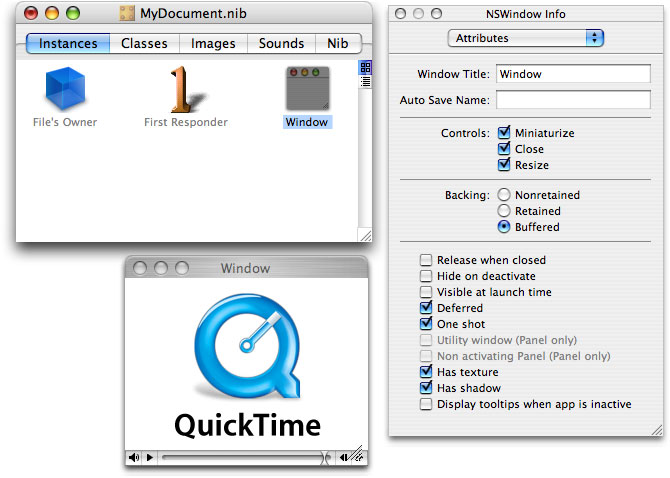Click the QuickTime text label in Window

[248, 425]
